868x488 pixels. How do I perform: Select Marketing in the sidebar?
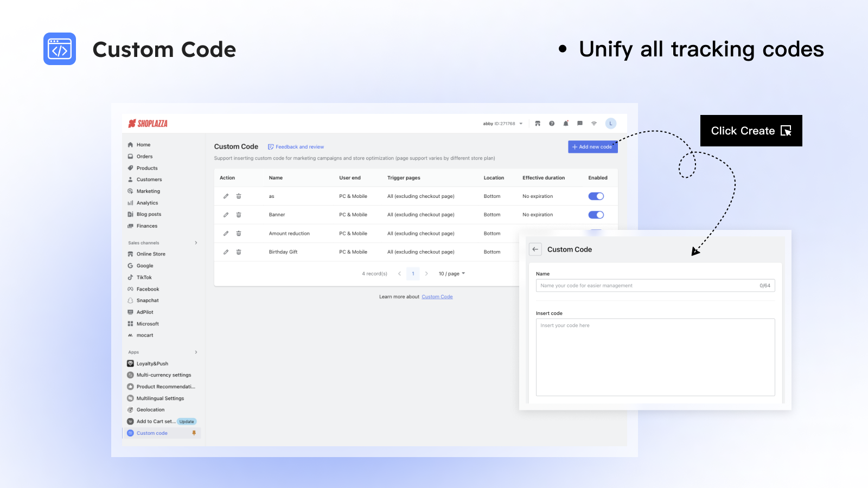tap(148, 191)
